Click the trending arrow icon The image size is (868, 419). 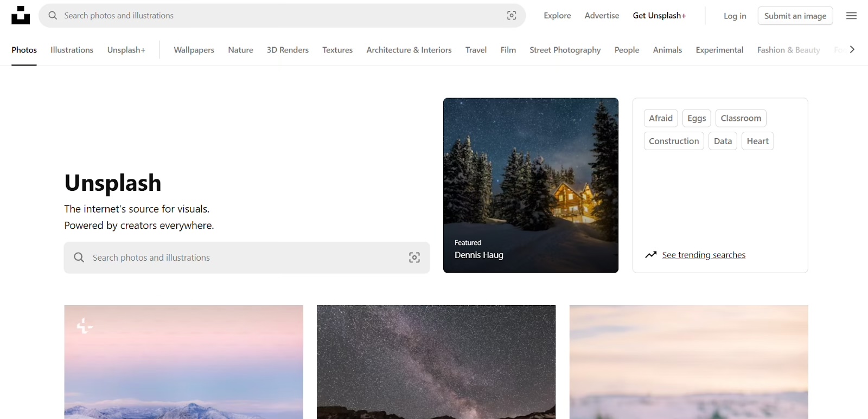point(651,255)
